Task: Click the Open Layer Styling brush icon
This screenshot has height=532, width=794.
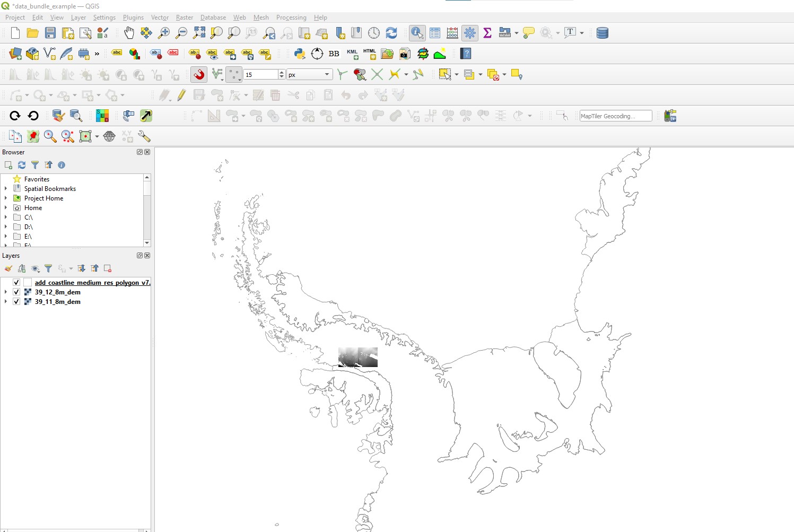Action: 8,268
